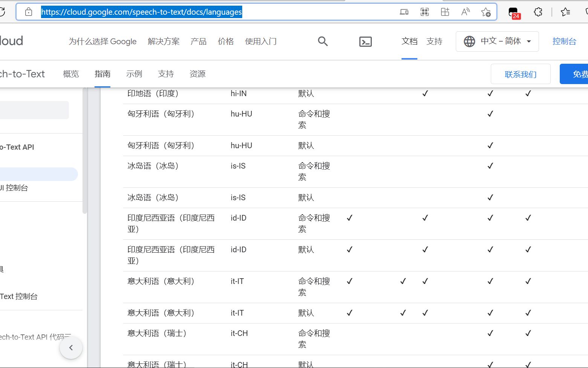The width and height of the screenshot is (588, 368).
Task: Click the sidebar filter input box
Action: click(x=34, y=110)
